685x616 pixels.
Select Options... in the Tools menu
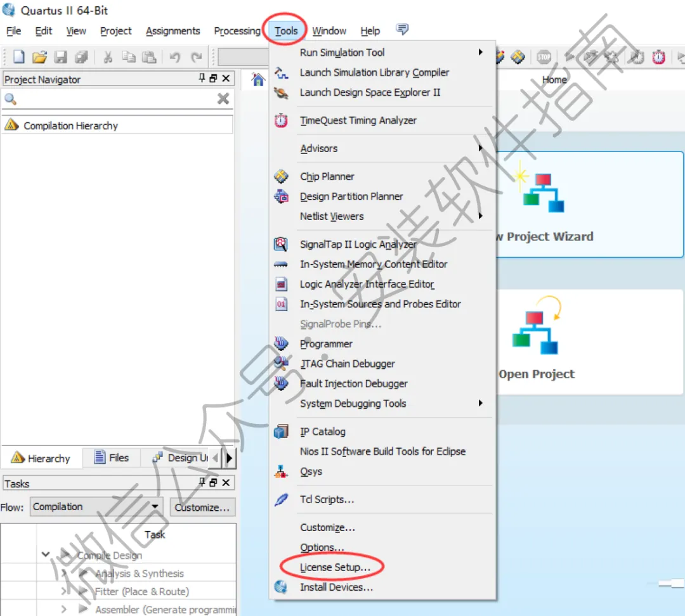[x=382, y=548]
